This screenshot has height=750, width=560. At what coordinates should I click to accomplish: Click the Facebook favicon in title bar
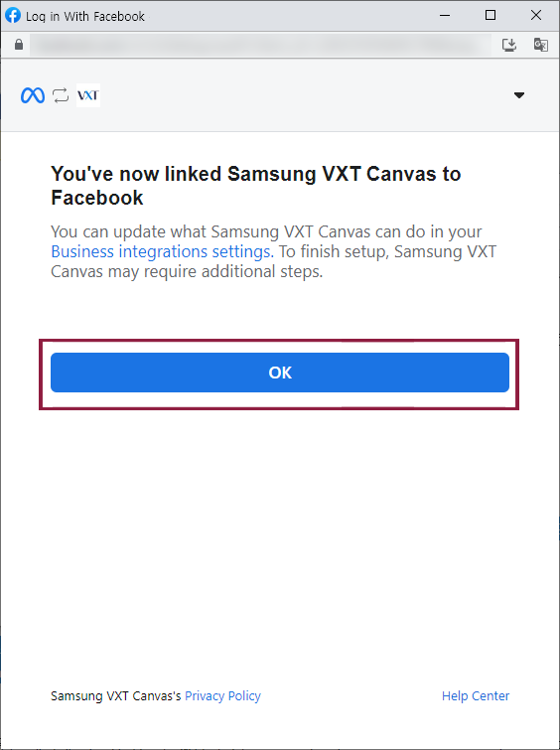coord(13,15)
